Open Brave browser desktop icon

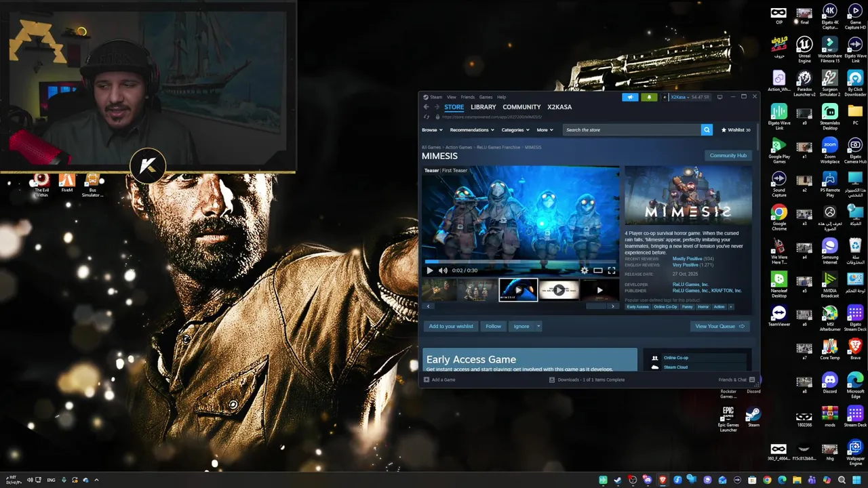coord(855,349)
